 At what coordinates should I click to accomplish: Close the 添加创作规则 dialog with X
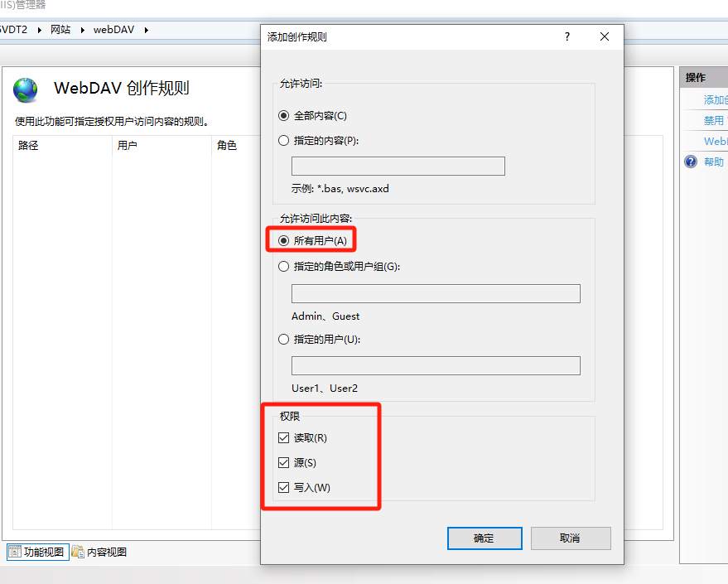click(x=605, y=37)
